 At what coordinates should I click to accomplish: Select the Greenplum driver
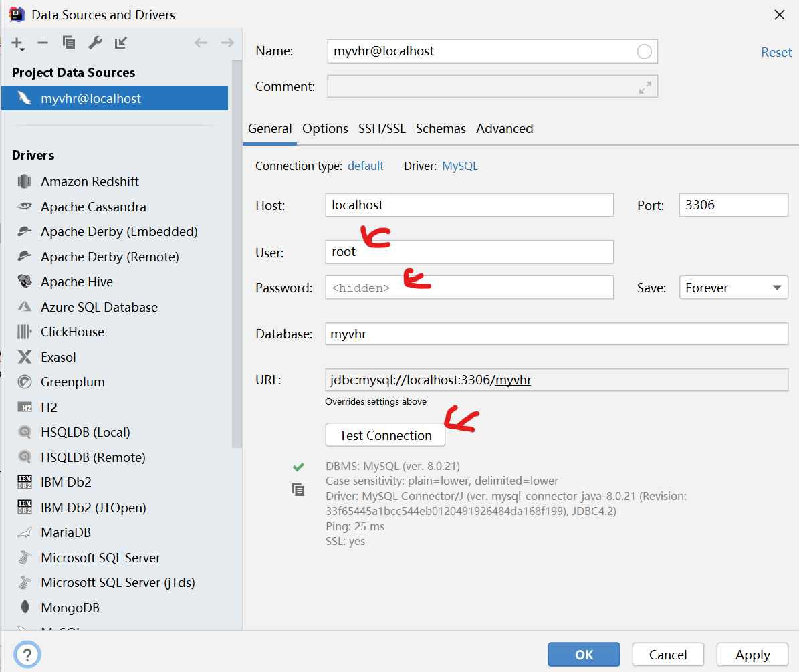(73, 382)
